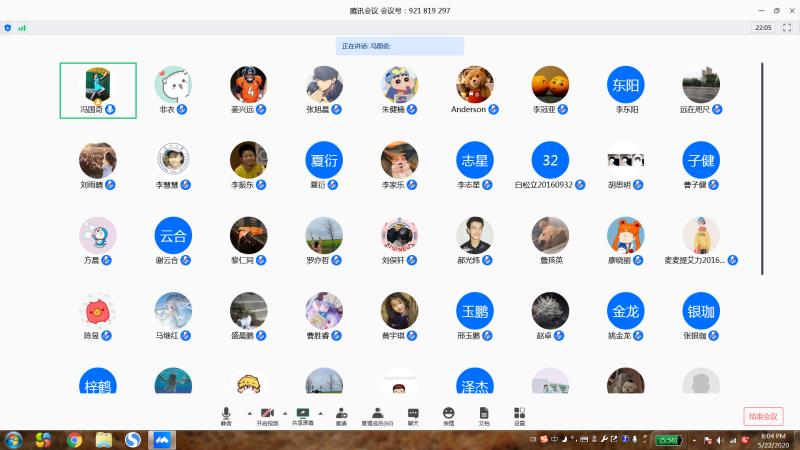Click the share screen (共享屏幕) icon
Image resolution: width=800 pixels, height=450 pixels.
tap(303, 413)
